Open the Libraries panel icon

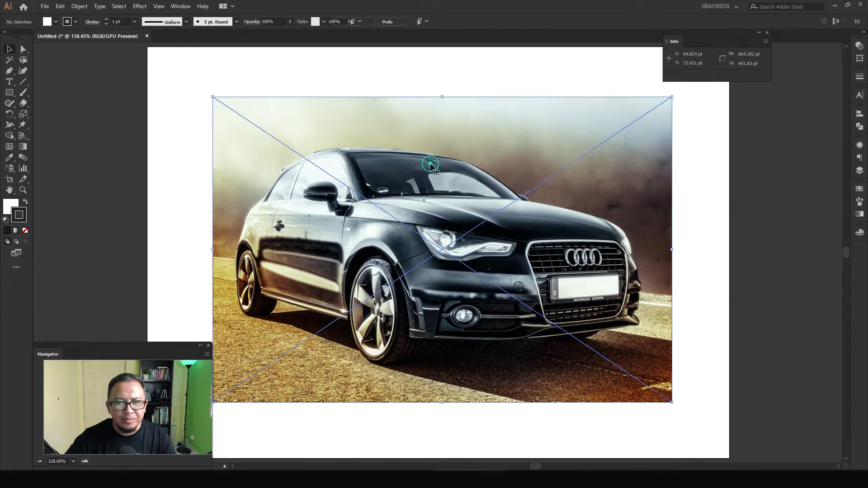pos(860,188)
